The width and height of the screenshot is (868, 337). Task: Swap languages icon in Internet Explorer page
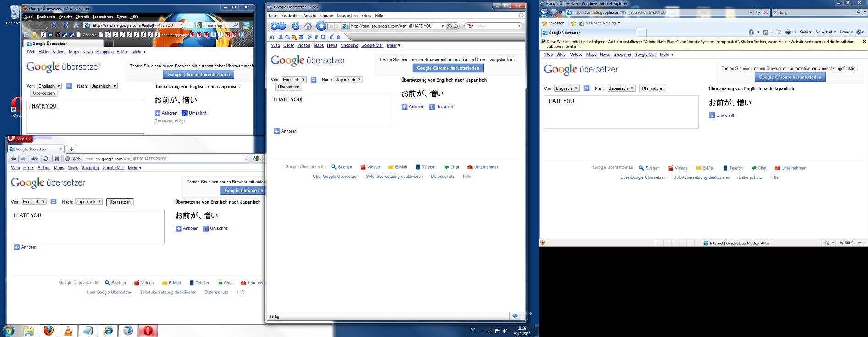tap(586, 88)
